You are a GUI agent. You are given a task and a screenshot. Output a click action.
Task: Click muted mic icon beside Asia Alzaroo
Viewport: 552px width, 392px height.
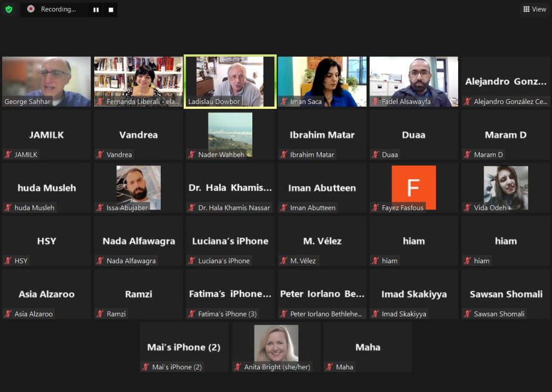[8, 314]
